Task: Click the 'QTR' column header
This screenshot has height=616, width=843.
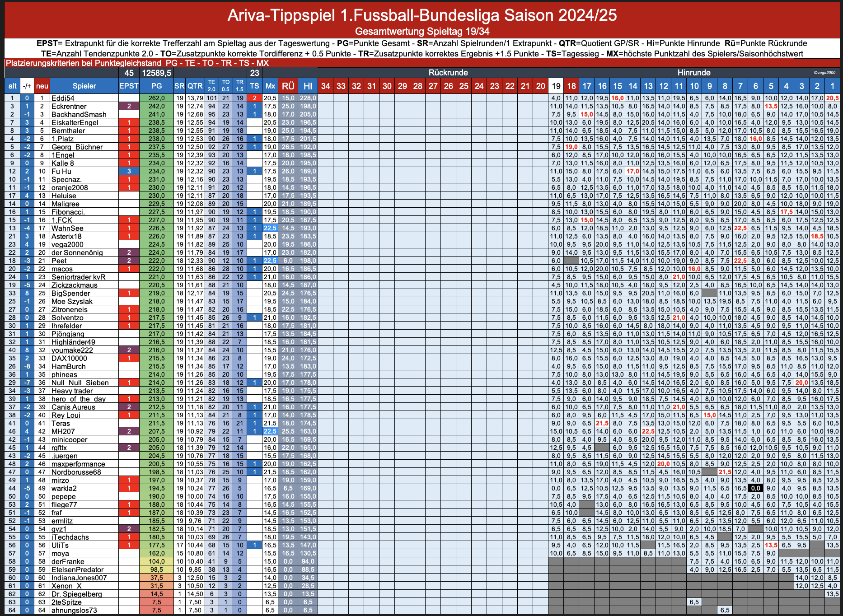Action: tap(195, 86)
